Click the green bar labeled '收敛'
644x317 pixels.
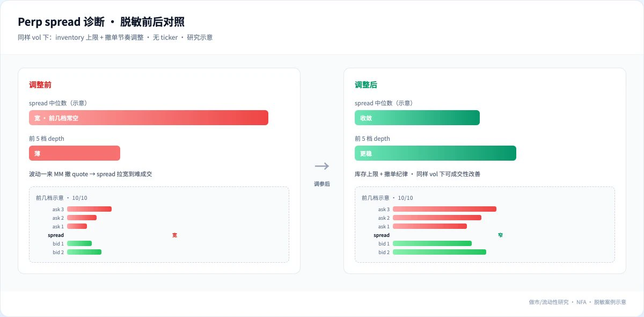[x=417, y=118]
